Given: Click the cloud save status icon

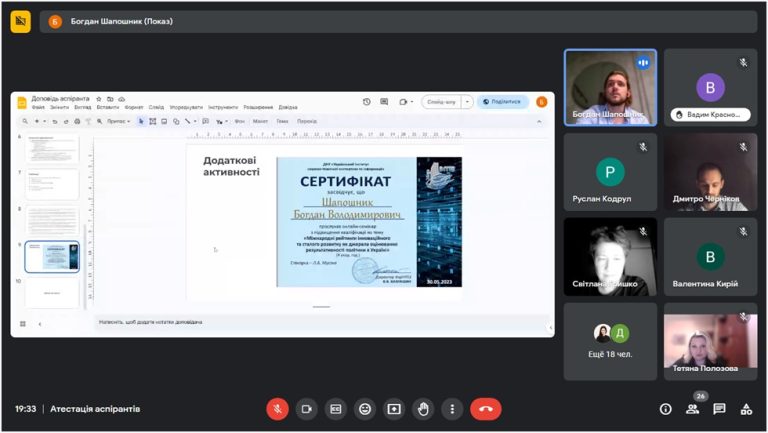Looking at the screenshot, I should (x=121, y=99).
